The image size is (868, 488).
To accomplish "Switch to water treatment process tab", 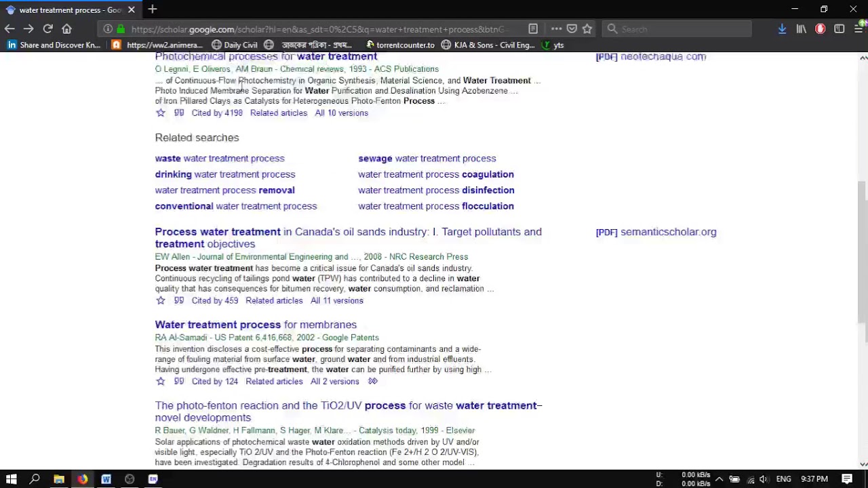I will [71, 9].
